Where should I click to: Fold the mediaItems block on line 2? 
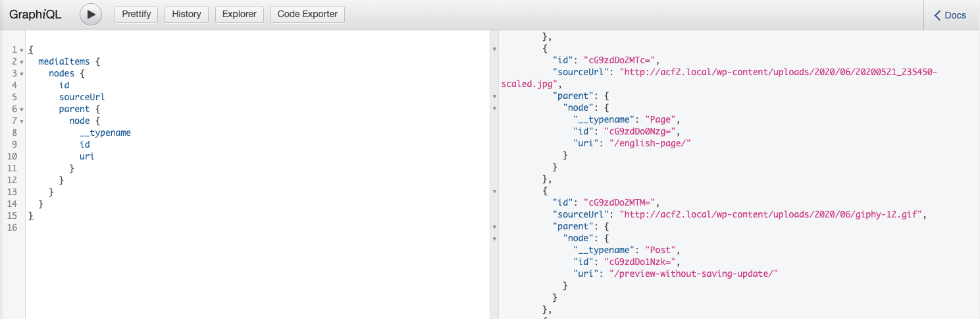(22, 62)
